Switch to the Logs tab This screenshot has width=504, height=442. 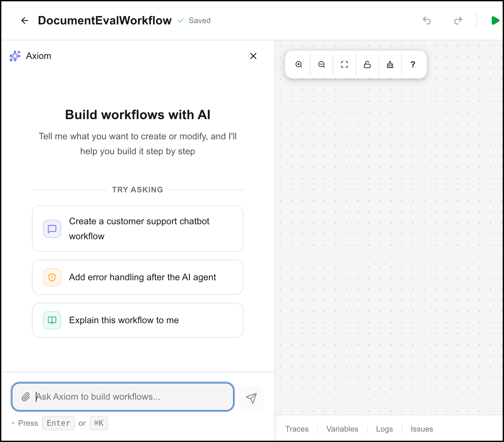coord(385,429)
